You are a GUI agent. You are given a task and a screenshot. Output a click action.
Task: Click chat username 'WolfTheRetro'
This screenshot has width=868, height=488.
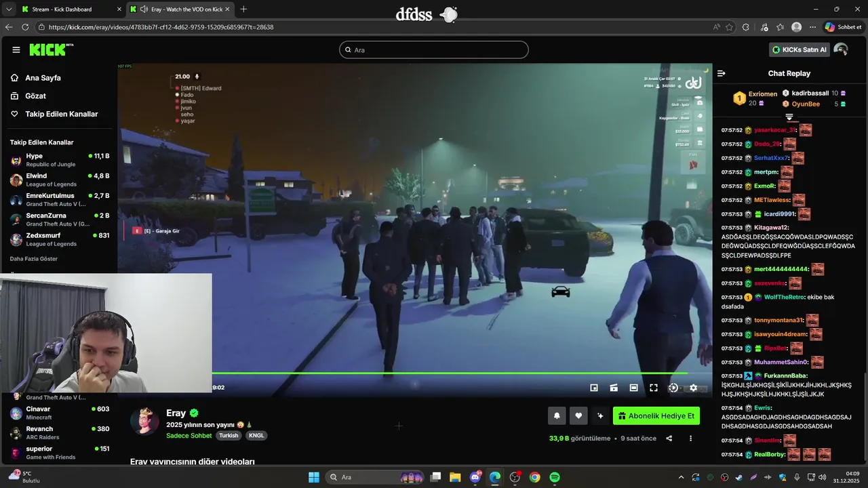783,297
